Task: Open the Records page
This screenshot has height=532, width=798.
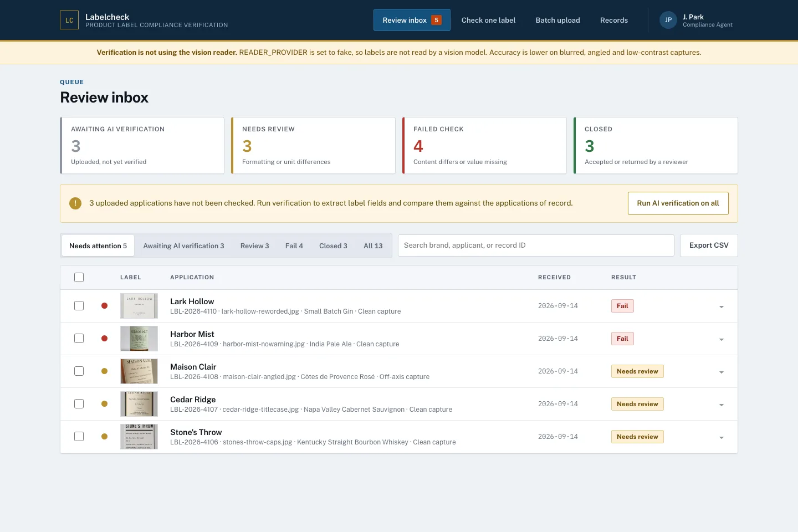Action: 614,20
